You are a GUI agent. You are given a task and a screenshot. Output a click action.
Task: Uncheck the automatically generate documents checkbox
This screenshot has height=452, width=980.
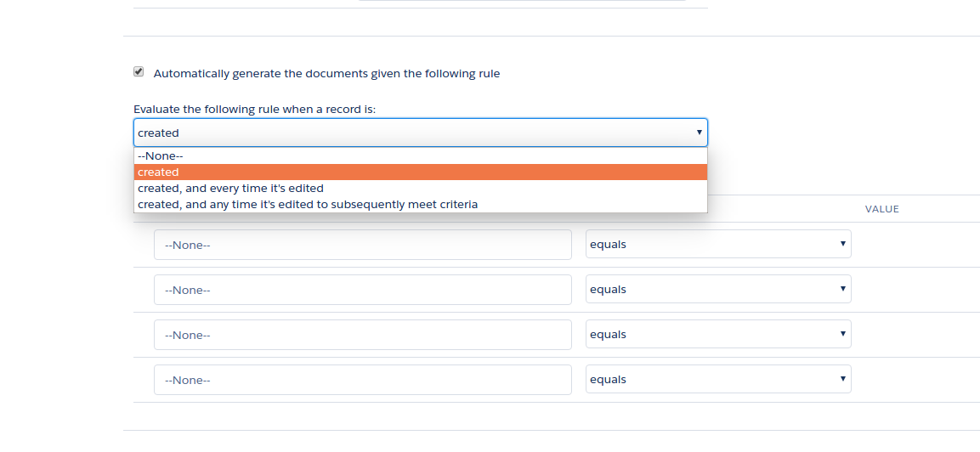(139, 72)
